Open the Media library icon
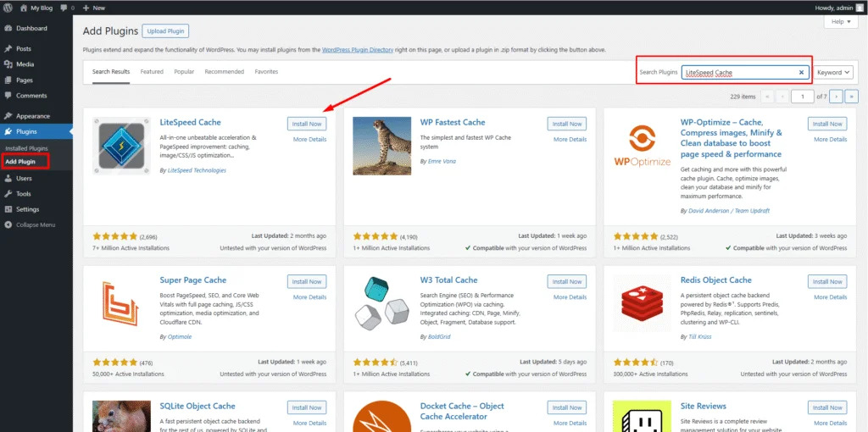This screenshot has height=432, width=868. tap(8, 64)
